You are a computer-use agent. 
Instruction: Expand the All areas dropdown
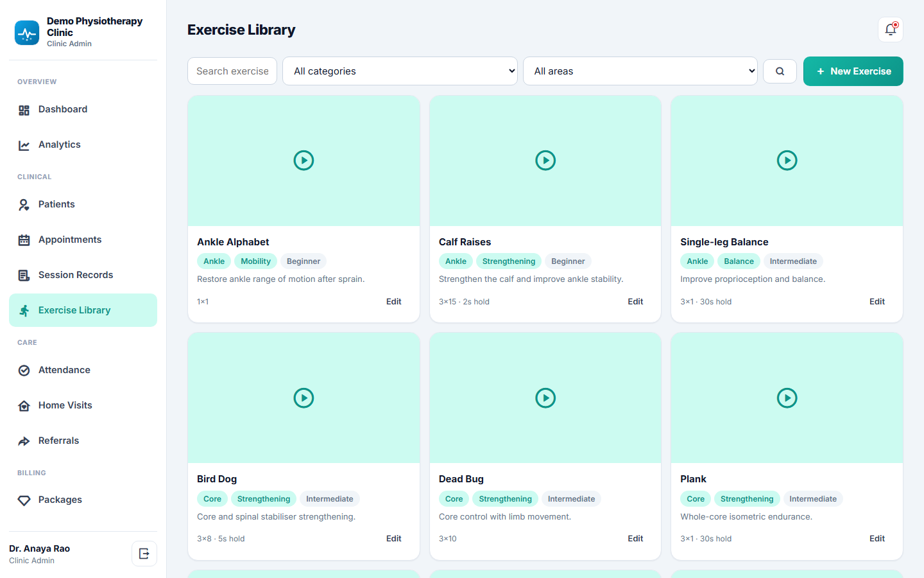pyautogui.click(x=640, y=71)
